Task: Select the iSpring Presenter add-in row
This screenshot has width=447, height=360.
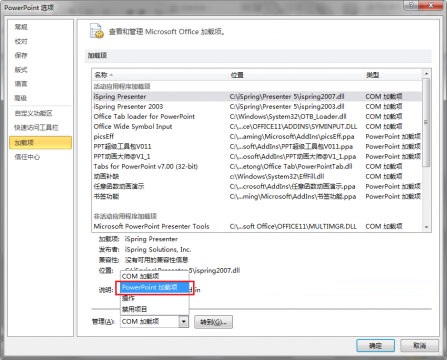Action: (x=257, y=97)
